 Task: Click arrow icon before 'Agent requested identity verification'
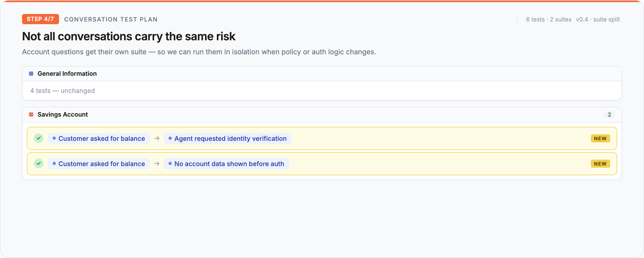click(x=157, y=138)
